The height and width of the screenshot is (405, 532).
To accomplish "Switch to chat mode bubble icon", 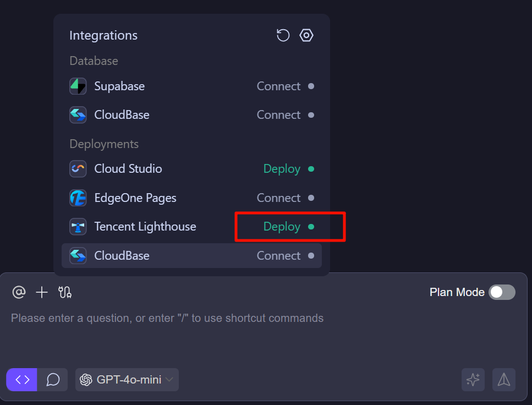I will 53,380.
